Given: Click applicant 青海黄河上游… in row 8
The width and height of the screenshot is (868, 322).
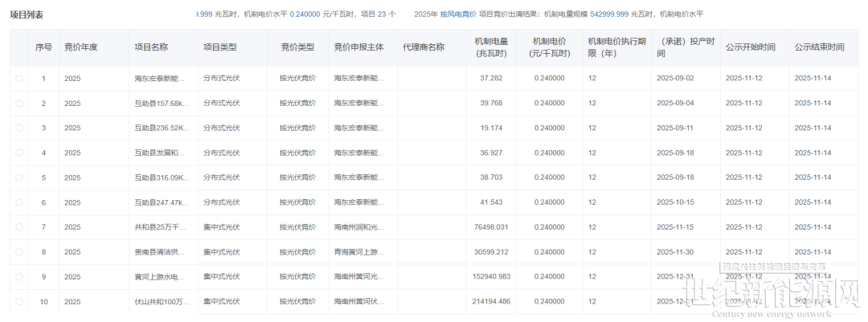Looking at the screenshot, I should click(x=361, y=252).
